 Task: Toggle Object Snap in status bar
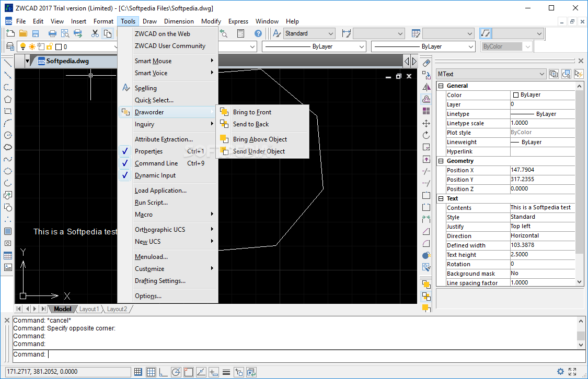(x=189, y=372)
